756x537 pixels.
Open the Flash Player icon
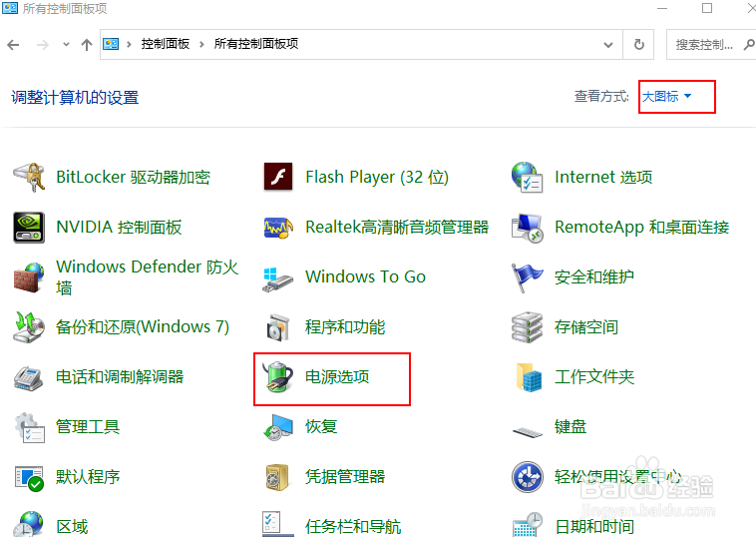click(x=278, y=177)
